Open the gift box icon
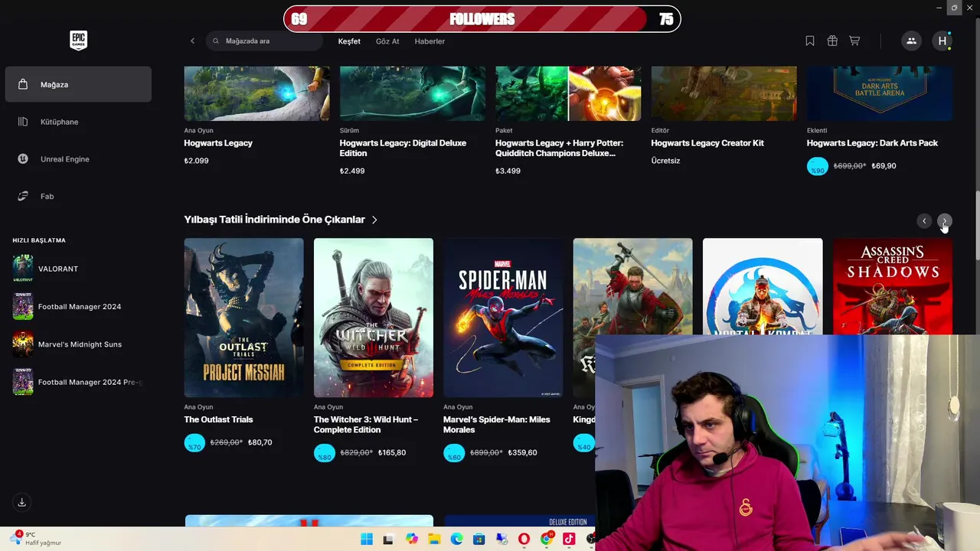This screenshot has height=551, width=980. 832,41
